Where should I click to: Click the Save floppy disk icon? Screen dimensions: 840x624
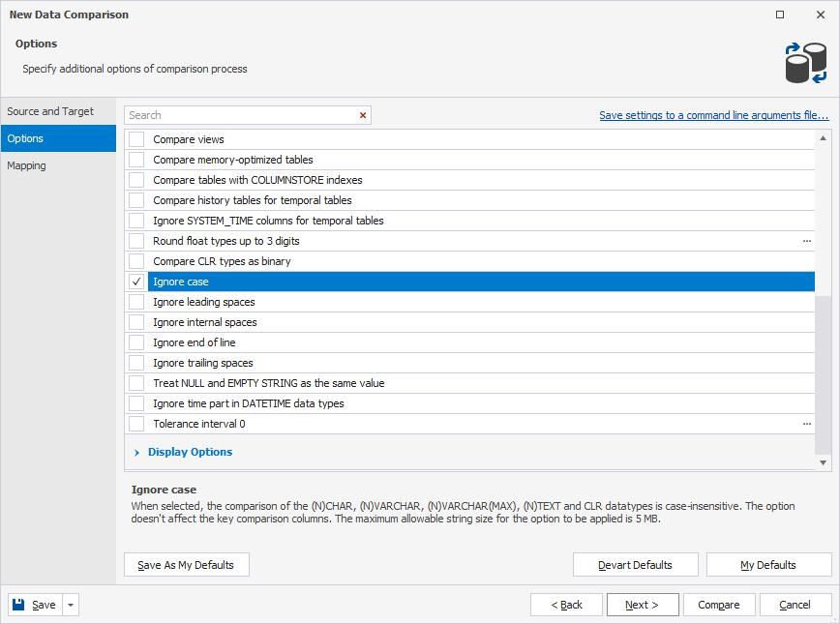[x=18, y=605]
